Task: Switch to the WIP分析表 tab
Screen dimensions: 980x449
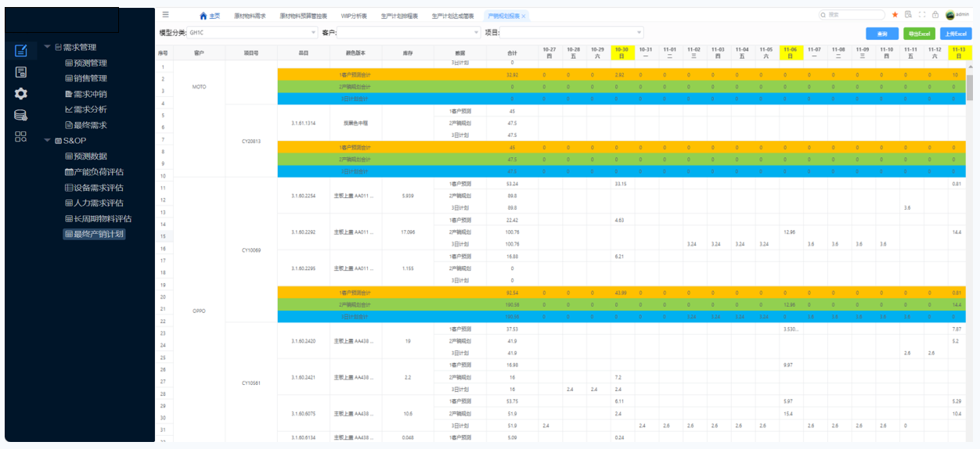Action: point(354,16)
